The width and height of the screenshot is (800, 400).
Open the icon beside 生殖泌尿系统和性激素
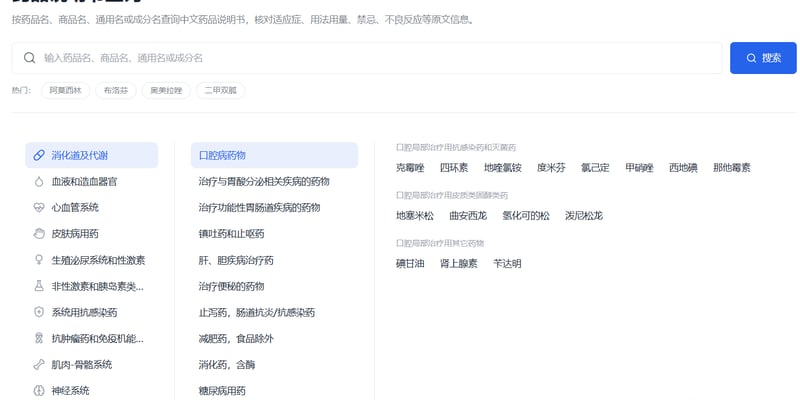[39, 260]
